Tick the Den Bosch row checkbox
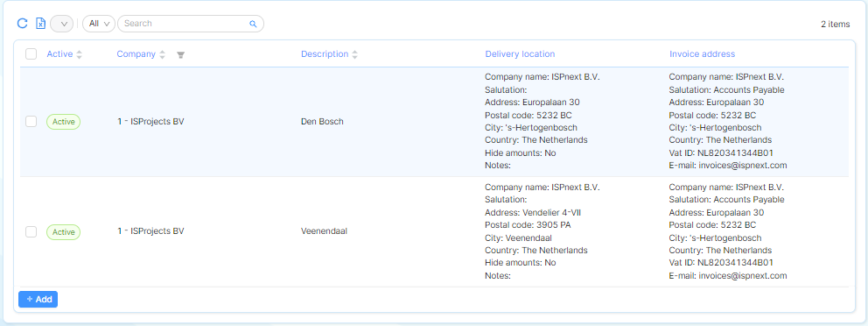Viewport: 868px width, 326px height. 31,122
